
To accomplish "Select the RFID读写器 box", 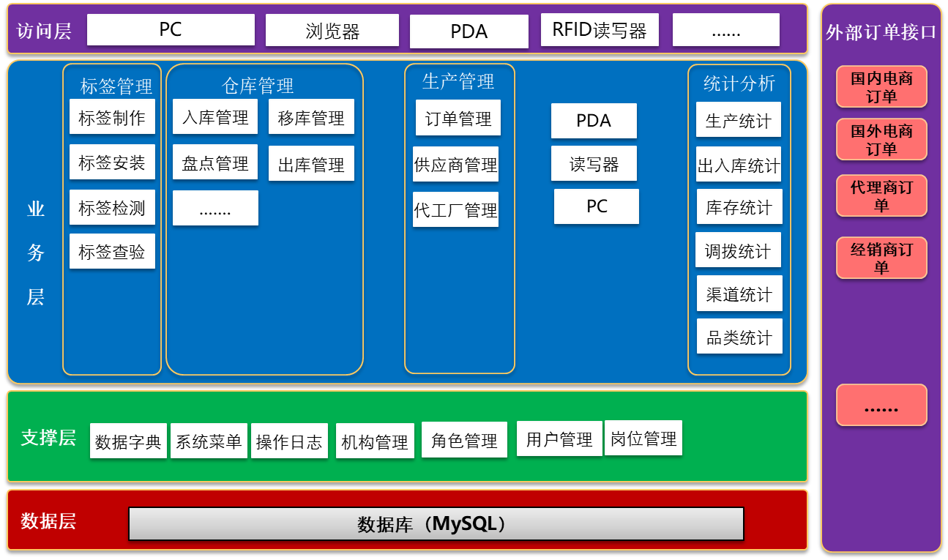I will tap(600, 30).
